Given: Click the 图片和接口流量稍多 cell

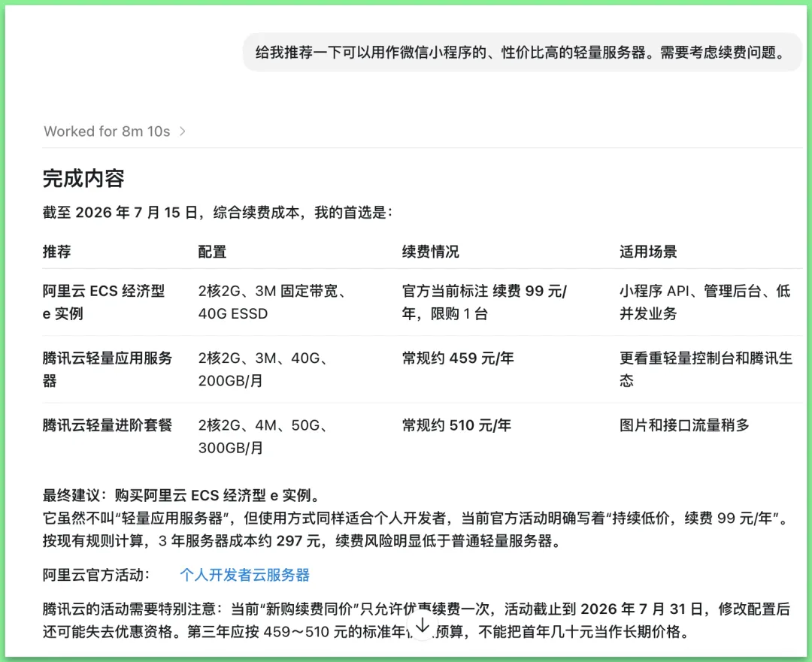Looking at the screenshot, I should coord(685,425).
